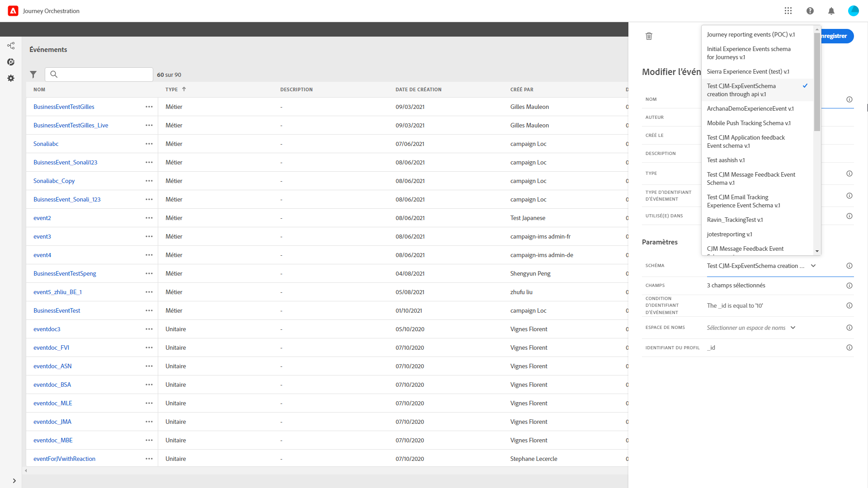
Task: Select Mobile Push Tracking Schema v.1
Action: coord(748,123)
